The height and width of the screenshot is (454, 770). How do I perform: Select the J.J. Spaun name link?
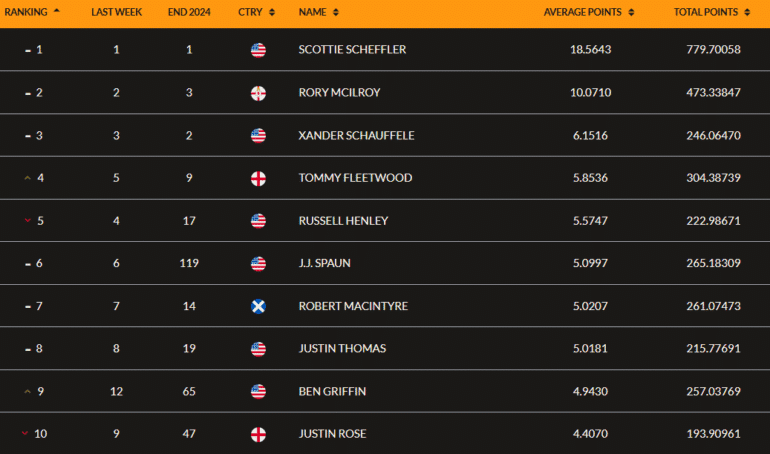pyautogui.click(x=324, y=263)
